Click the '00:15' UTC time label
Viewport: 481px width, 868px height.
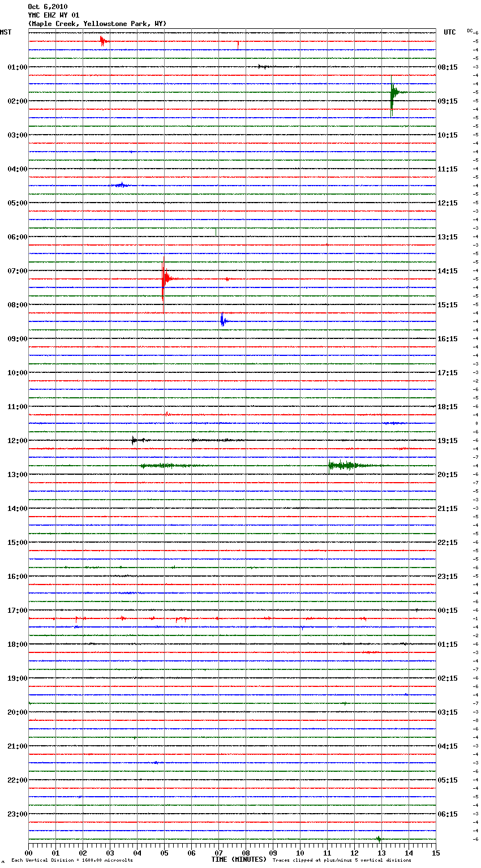click(448, 610)
